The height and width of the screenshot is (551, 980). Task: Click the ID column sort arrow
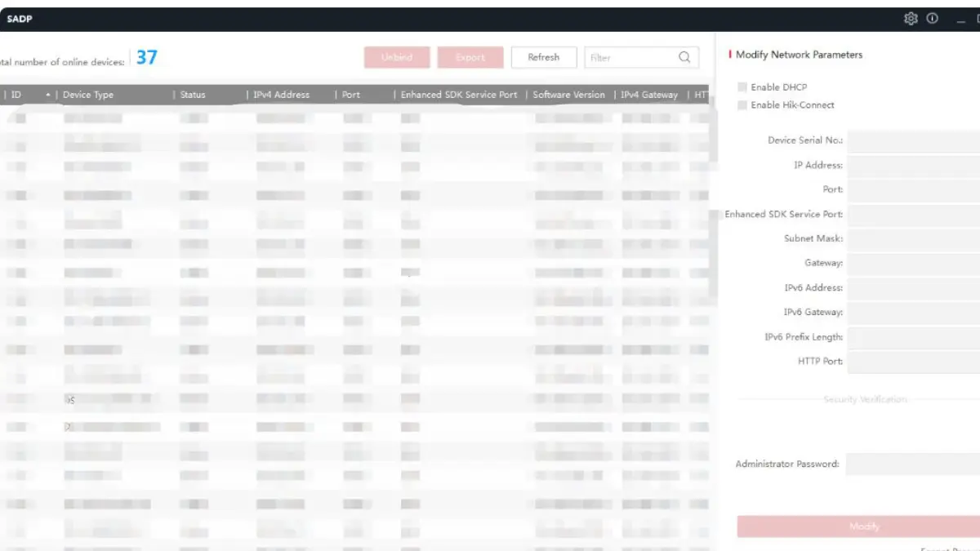[48, 95]
